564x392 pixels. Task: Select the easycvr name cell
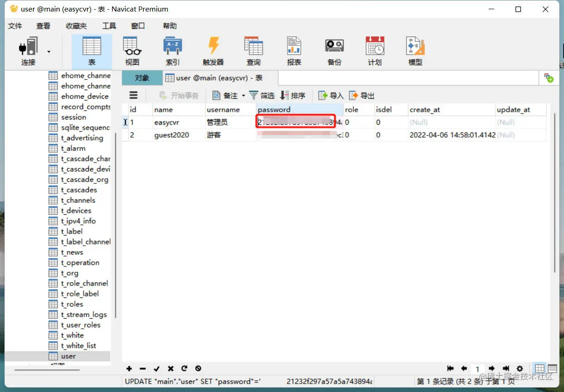tap(178, 122)
